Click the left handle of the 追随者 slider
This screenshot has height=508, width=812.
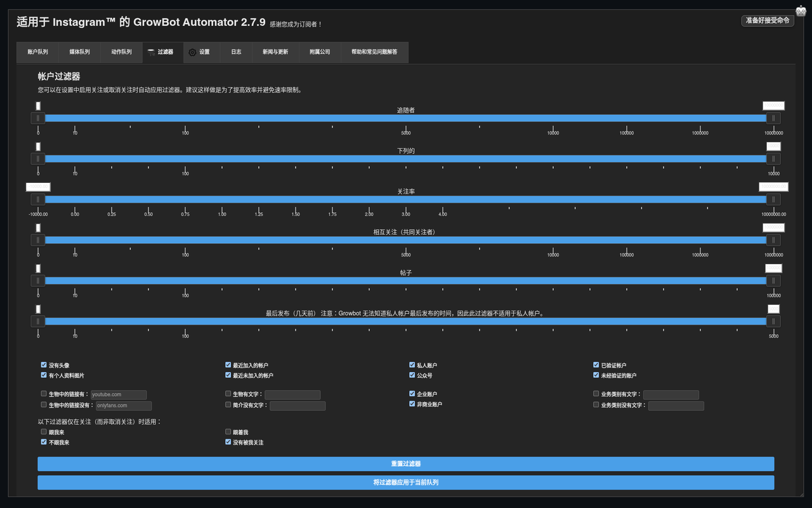(38, 118)
